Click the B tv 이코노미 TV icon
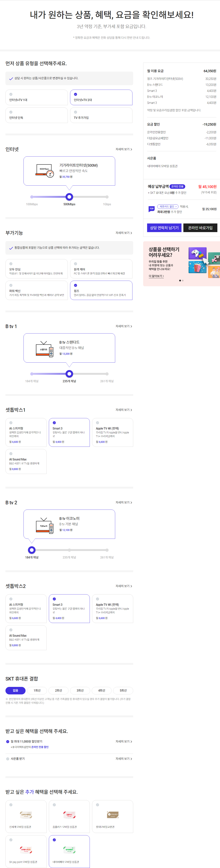 tap(45, 526)
